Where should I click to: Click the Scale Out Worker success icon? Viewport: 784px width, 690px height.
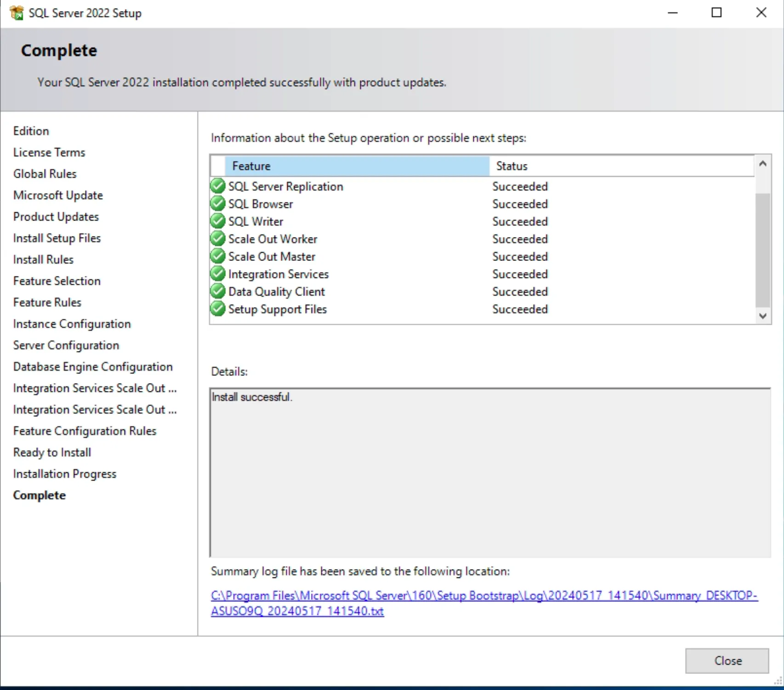(x=217, y=238)
